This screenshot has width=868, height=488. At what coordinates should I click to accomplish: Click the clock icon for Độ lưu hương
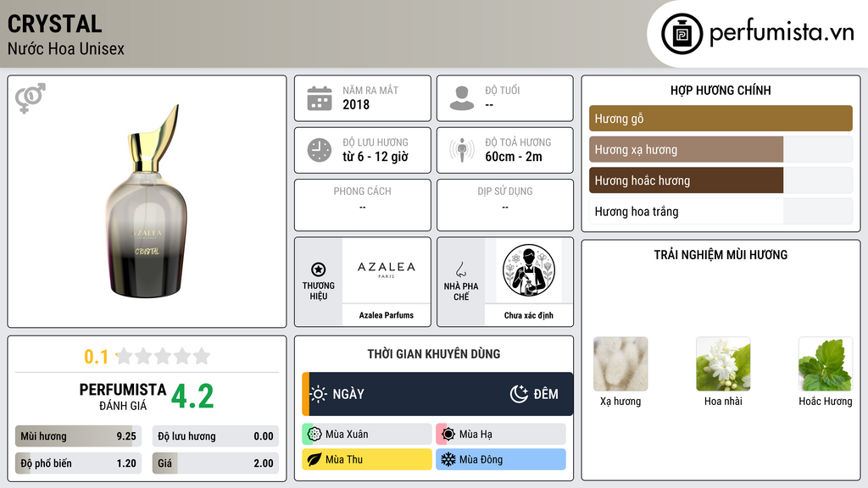coord(320,150)
